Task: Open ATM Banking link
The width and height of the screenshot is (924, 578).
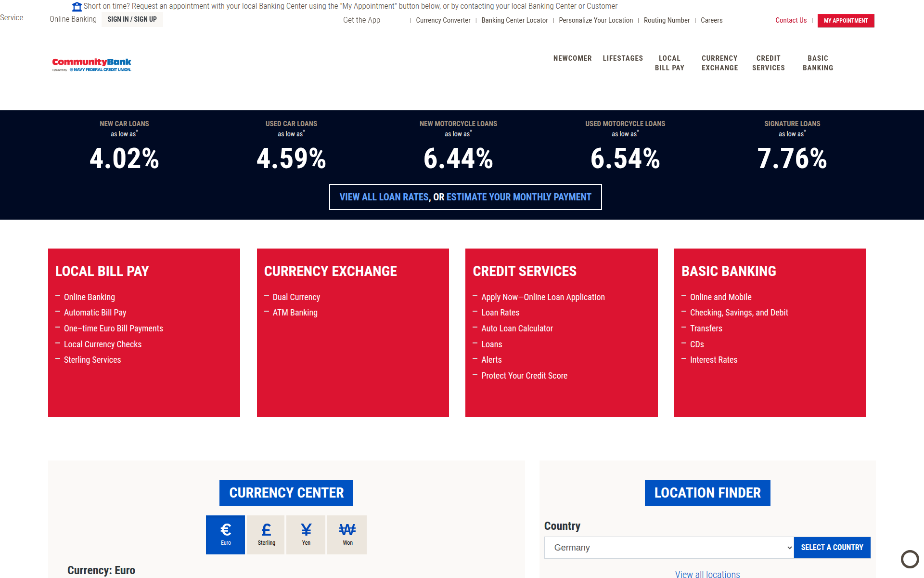Action: 295,313
